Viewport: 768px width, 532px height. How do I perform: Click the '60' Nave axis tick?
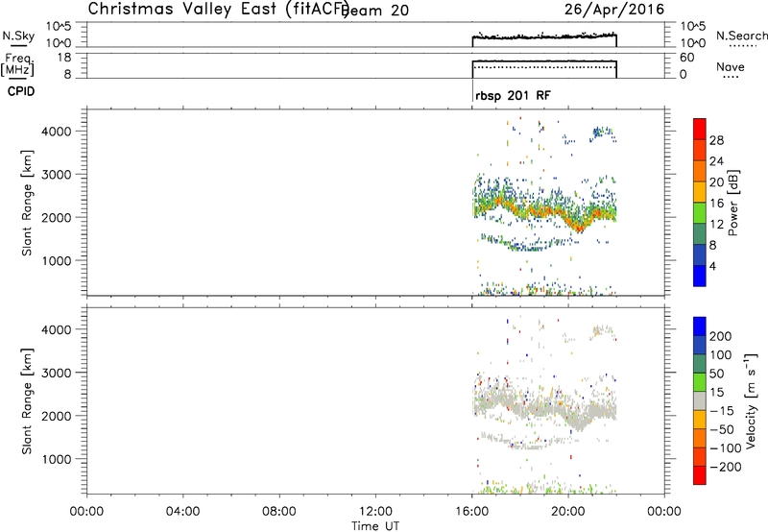[687, 58]
